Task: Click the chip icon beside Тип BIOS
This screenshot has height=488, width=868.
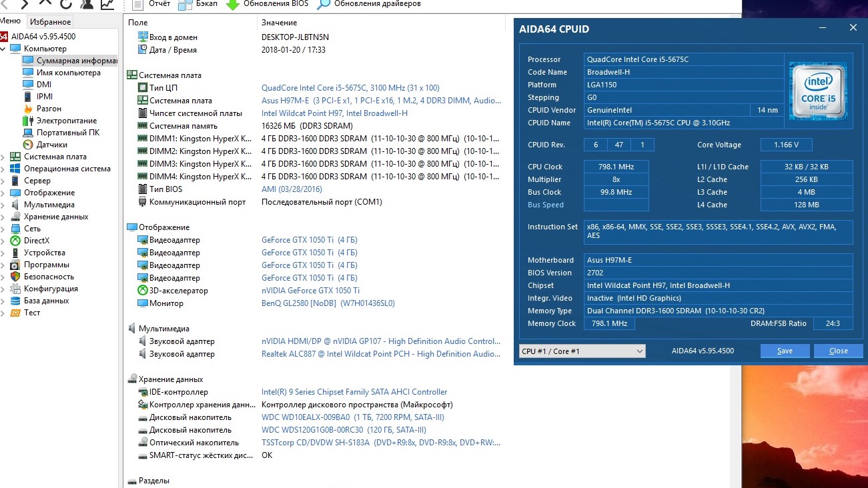Action: [142, 189]
